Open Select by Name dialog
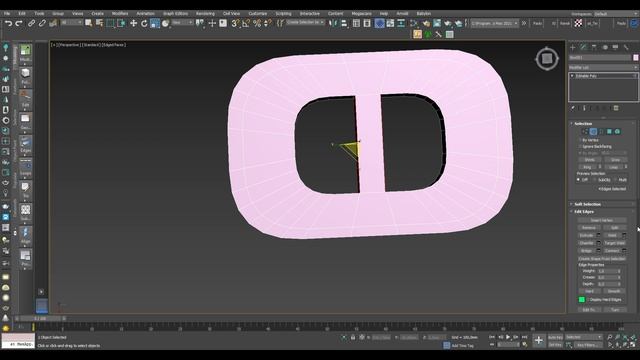640x360 pixels. point(99,23)
